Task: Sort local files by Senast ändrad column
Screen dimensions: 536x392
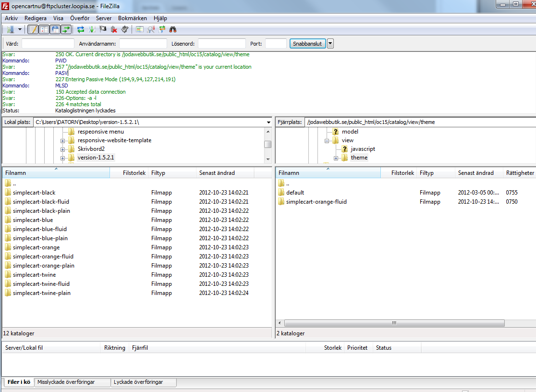Action: point(225,173)
